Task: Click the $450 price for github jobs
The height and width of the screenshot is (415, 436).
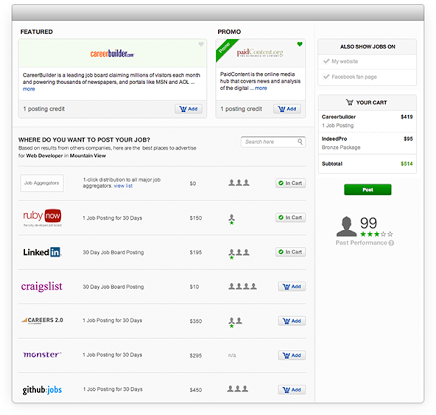Action: click(196, 390)
